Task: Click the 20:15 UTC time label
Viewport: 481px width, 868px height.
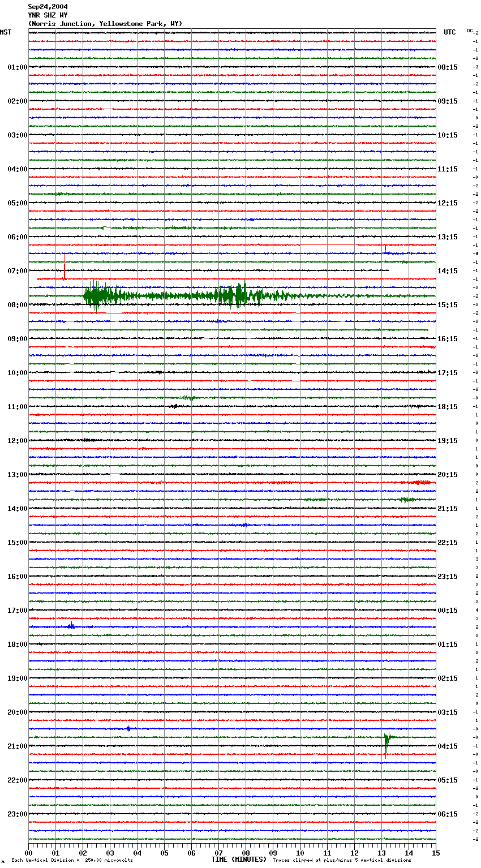Action: click(448, 475)
